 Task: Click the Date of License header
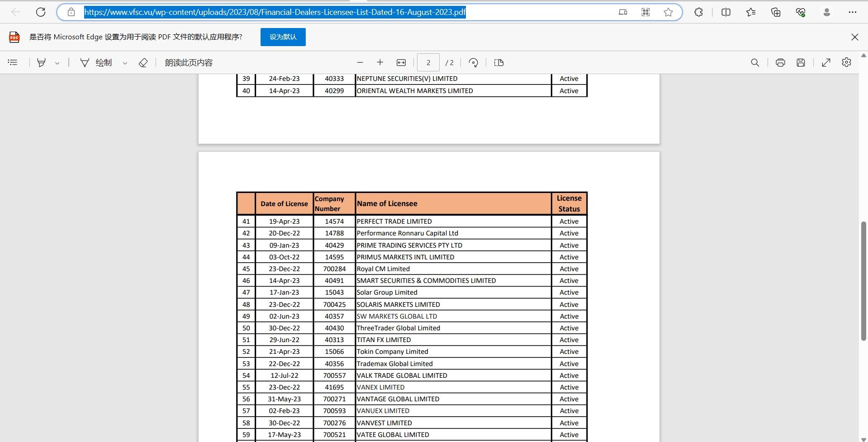284,203
